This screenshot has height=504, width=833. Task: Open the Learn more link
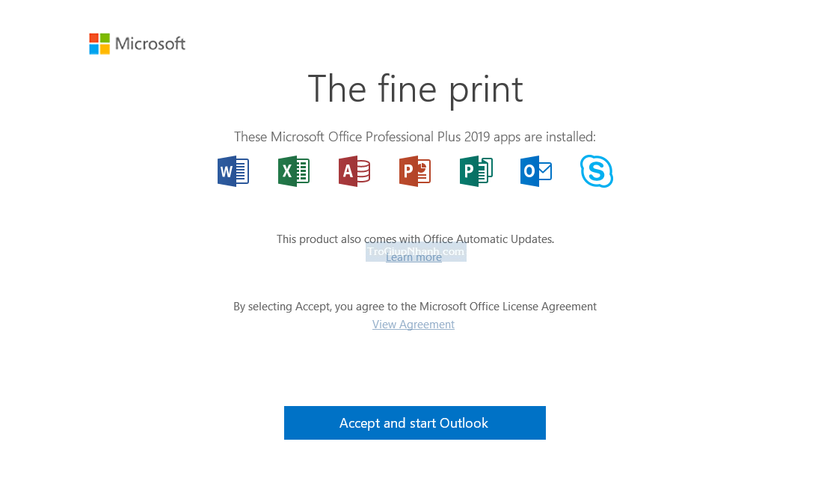point(414,258)
